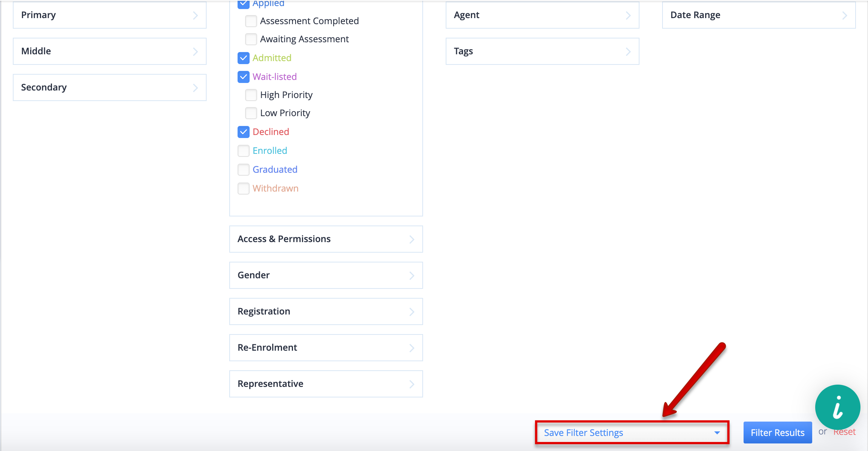Enable the Enrolled checkbox
The image size is (868, 451).
[x=244, y=151]
